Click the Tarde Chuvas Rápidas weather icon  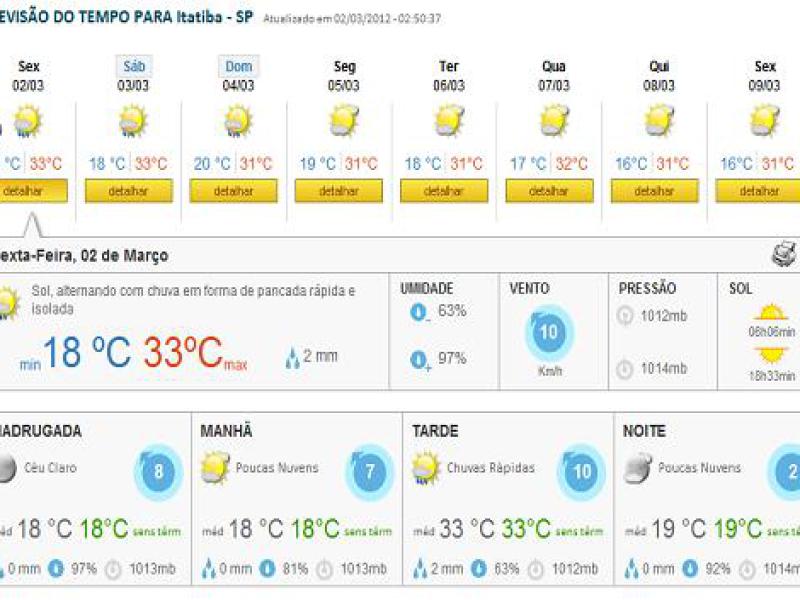(x=426, y=467)
